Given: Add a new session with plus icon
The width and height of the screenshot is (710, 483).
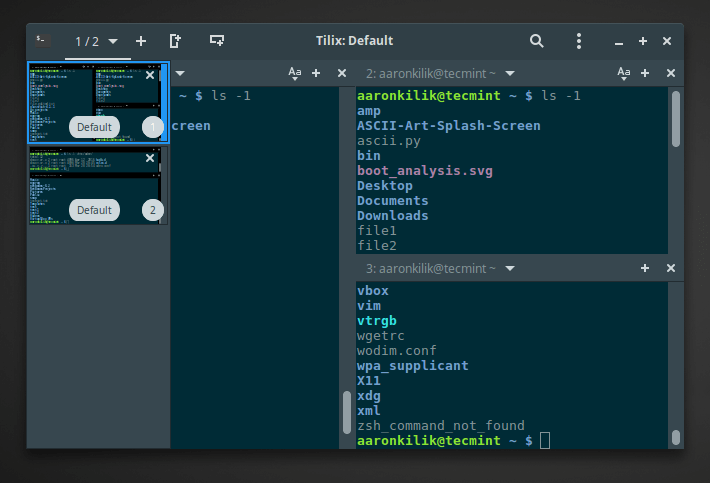Looking at the screenshot, I should (x=141, y=41).
